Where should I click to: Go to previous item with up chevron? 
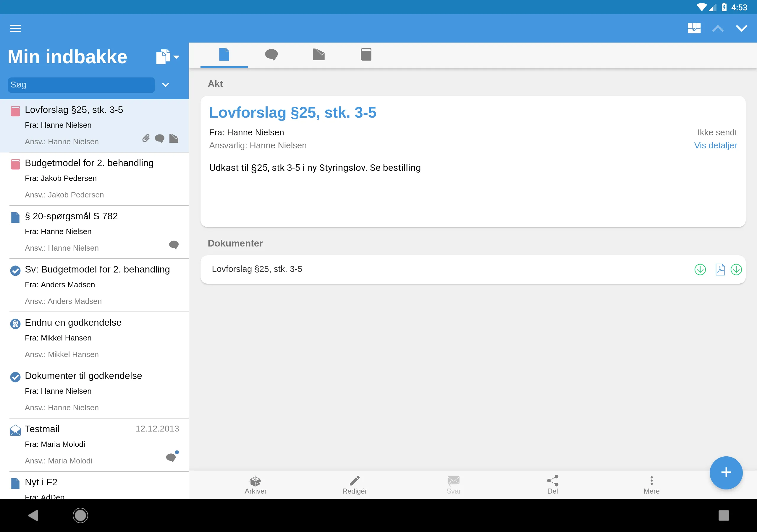(718, 29)
